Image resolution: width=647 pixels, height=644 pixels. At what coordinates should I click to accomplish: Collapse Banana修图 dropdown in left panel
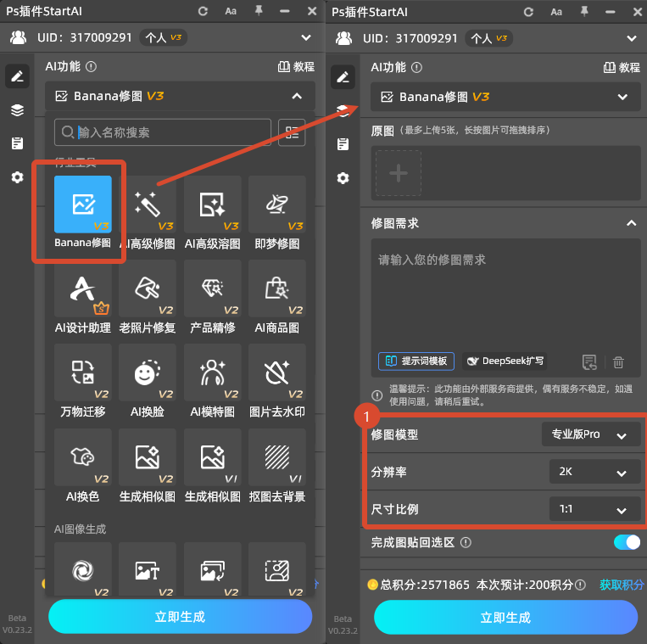[x=297, y=96]
